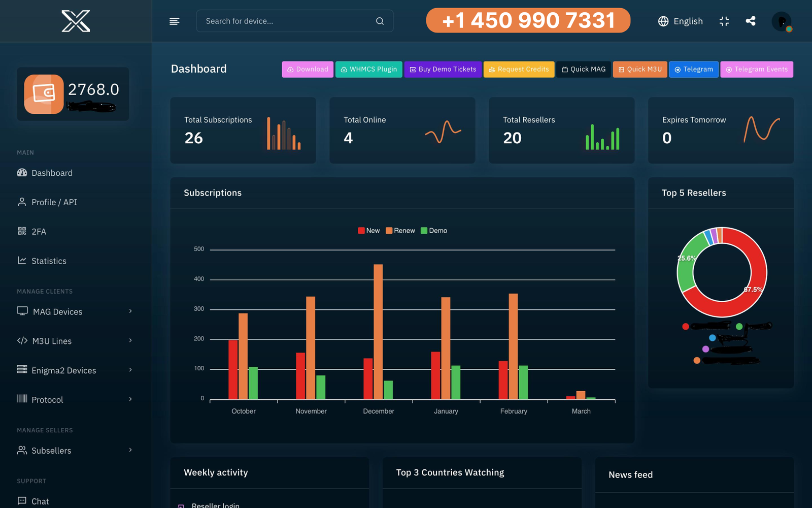Open the English language dropdown
Screen dimensions: 812x508
[x=681, y=21]
